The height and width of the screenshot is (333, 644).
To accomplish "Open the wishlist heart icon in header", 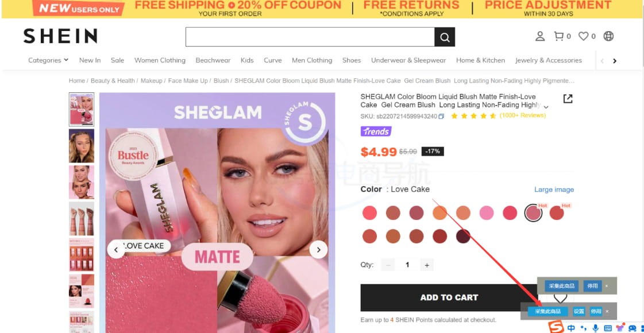I will click(x=583, y=36).
